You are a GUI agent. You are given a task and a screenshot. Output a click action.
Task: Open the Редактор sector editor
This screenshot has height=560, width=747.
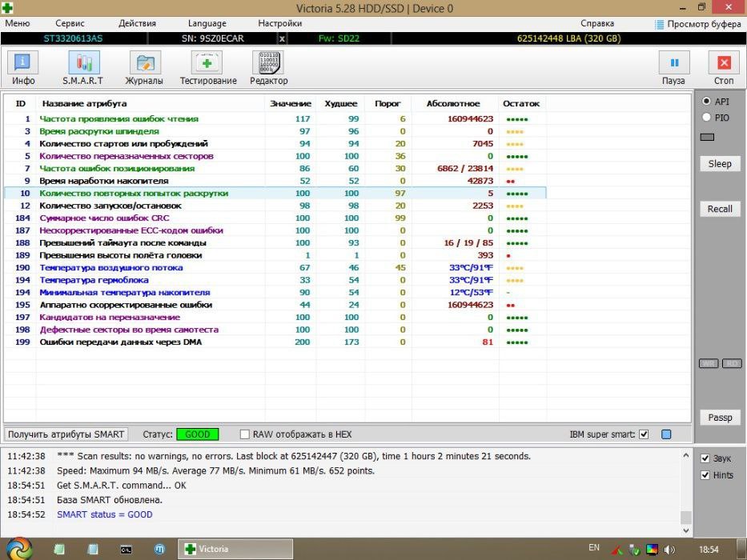(269, 69)
